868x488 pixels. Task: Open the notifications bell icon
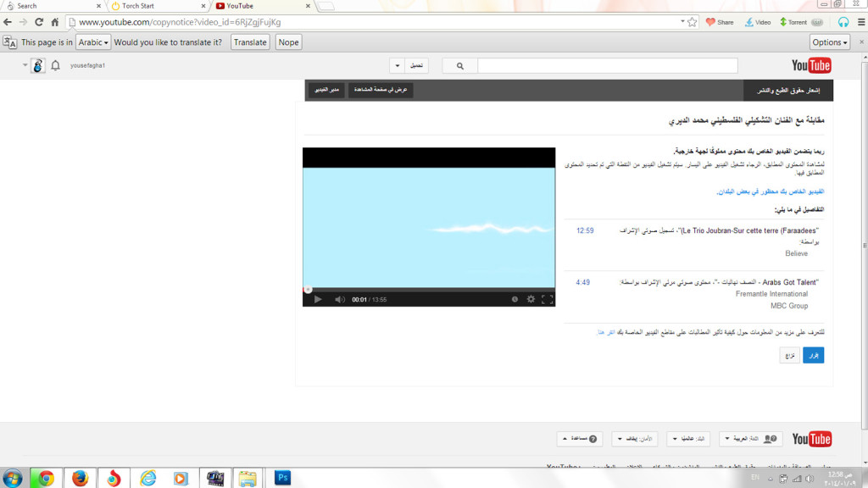55,66
